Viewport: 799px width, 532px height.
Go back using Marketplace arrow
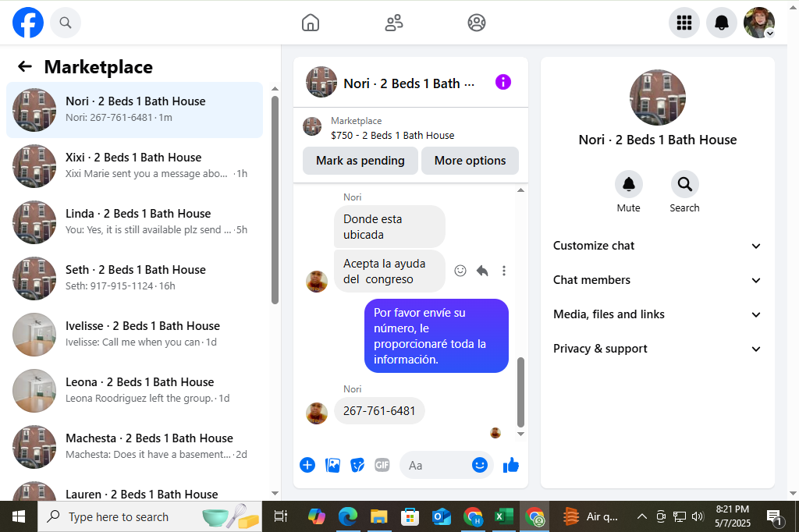click(x=25, y=66)
